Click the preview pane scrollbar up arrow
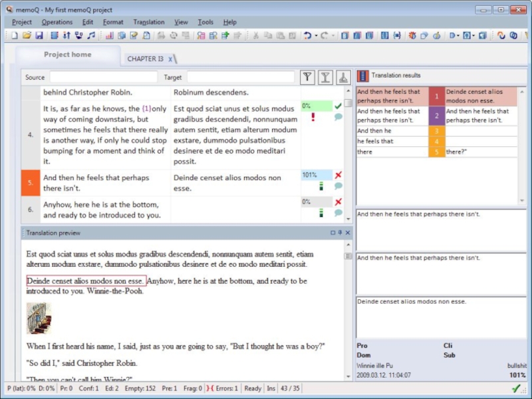This screenshot has width=532, height=399. coord(348,245)
